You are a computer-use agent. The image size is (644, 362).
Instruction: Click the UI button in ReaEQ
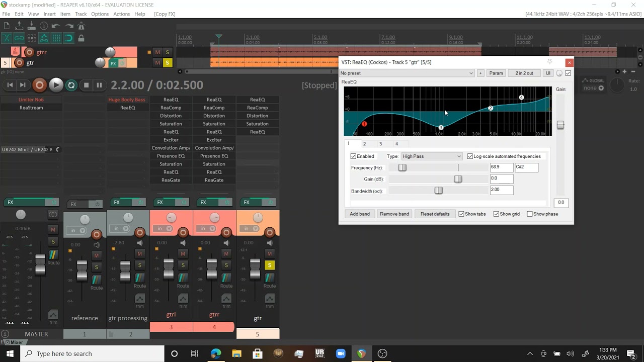click(x=548, y=73)
